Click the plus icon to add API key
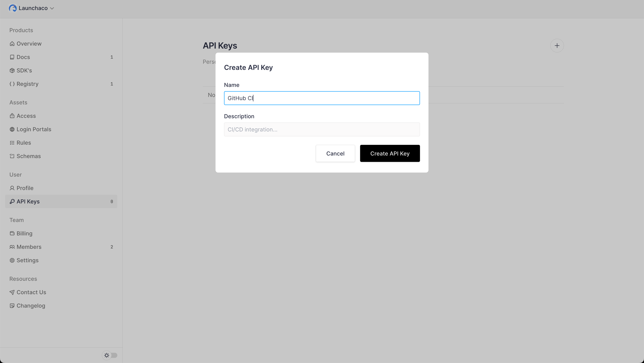644x363 pixels. 557,46
